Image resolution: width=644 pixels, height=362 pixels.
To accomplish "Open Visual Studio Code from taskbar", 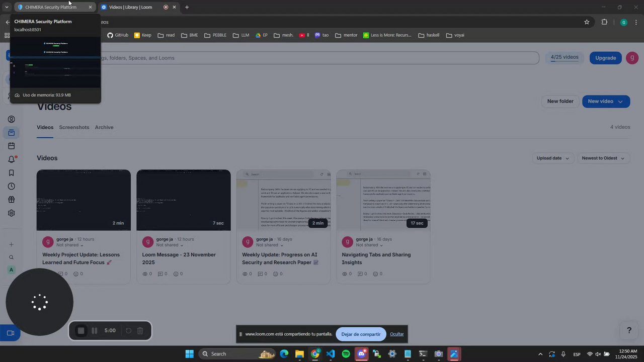I will click(x=330, y=354).
